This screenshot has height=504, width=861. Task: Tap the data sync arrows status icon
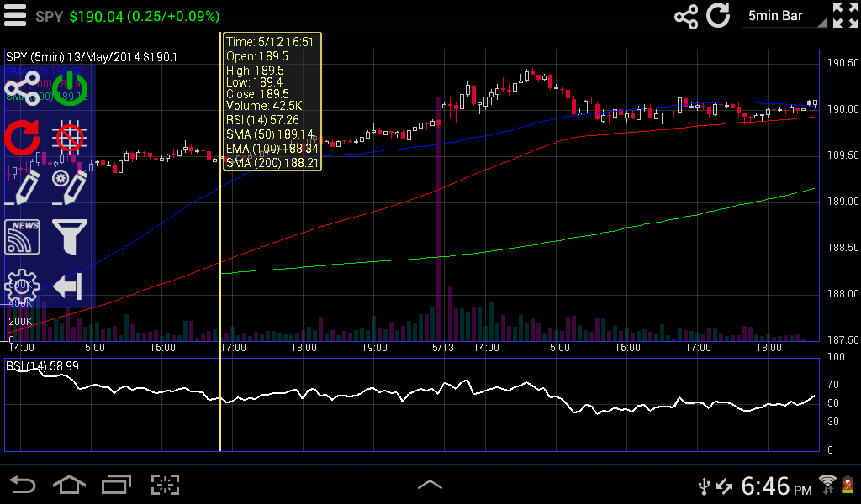(x=724, y=486)
